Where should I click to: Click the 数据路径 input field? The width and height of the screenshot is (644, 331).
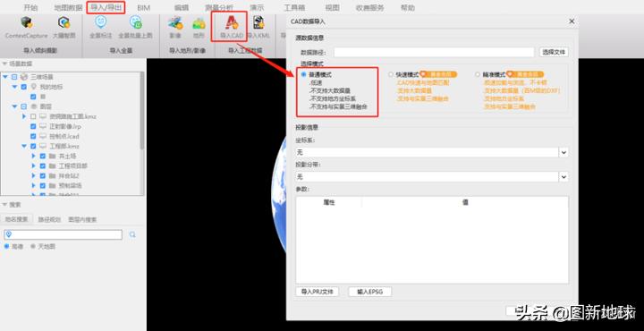[434, 52]
